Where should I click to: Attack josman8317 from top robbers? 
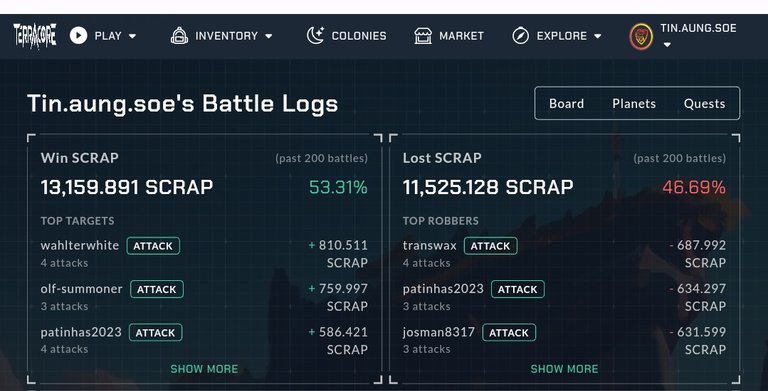tap(509, 333)
